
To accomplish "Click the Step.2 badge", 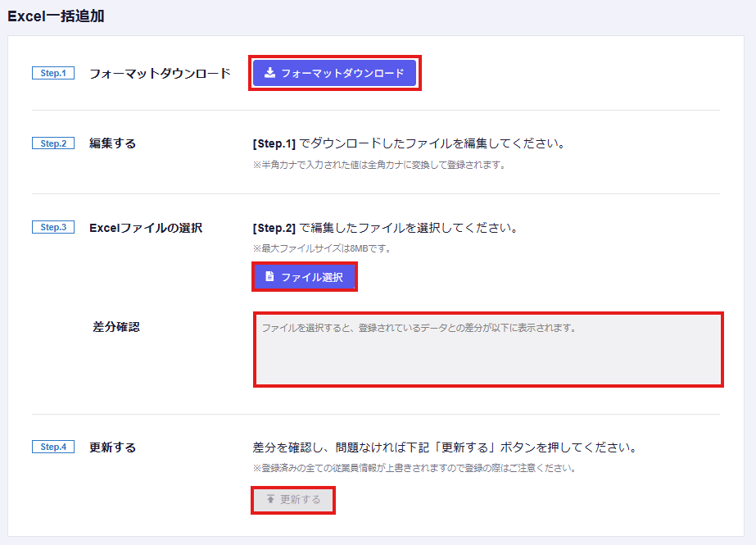I will point(53,143).
